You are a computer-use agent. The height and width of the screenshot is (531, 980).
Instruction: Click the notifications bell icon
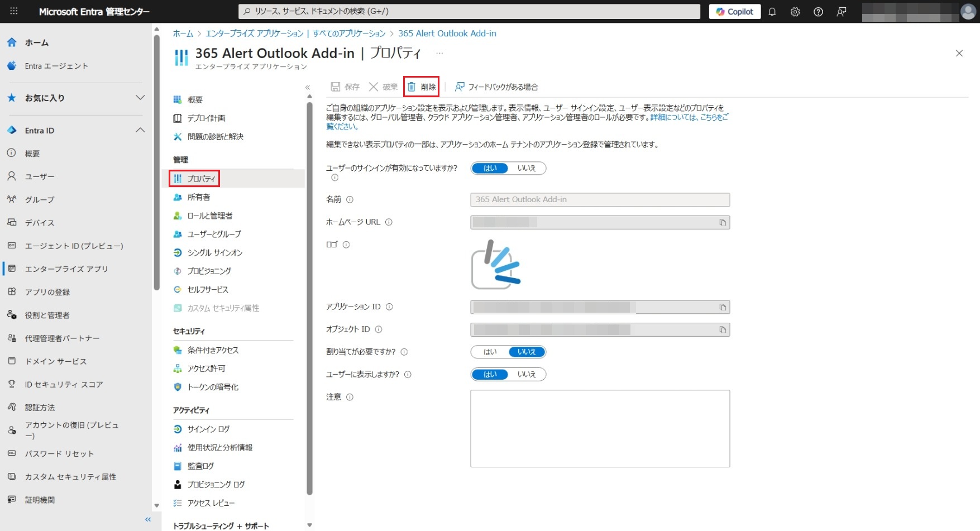(x=772, y=12)
